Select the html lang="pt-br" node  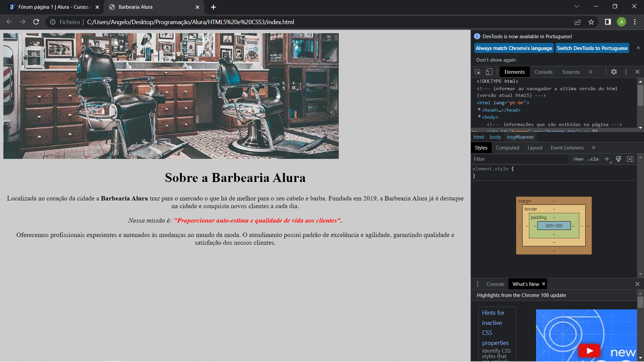[x=503, y=103]
